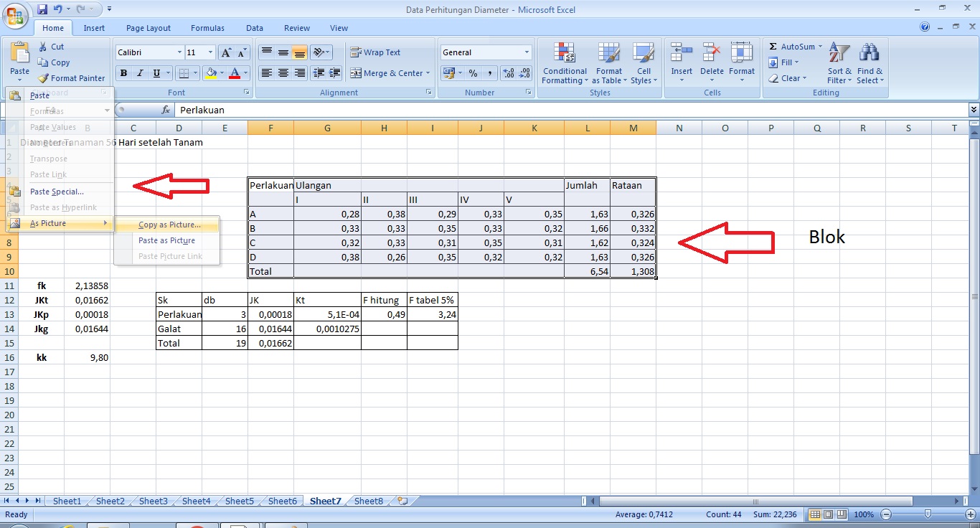Click the Orientation text angle icon

coord(319,52)
